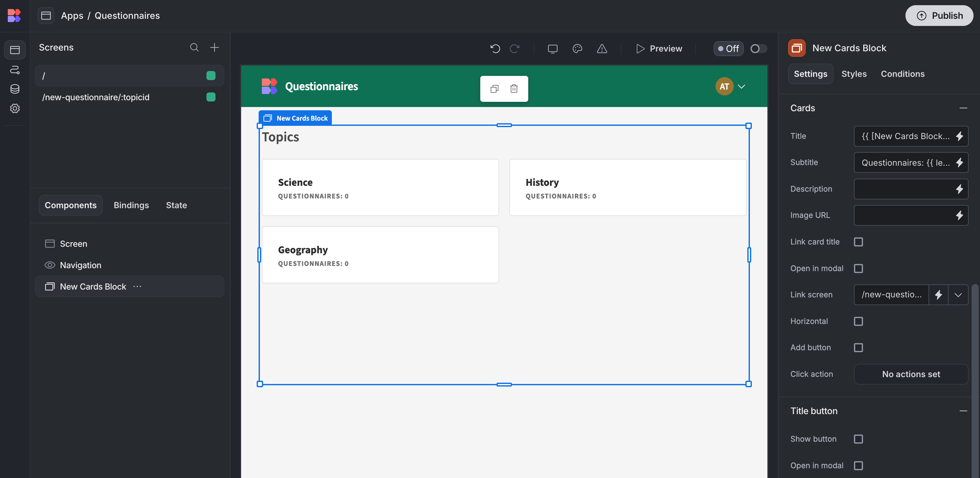
Task: Click the AT user avatar
Action: pos(724,86)
